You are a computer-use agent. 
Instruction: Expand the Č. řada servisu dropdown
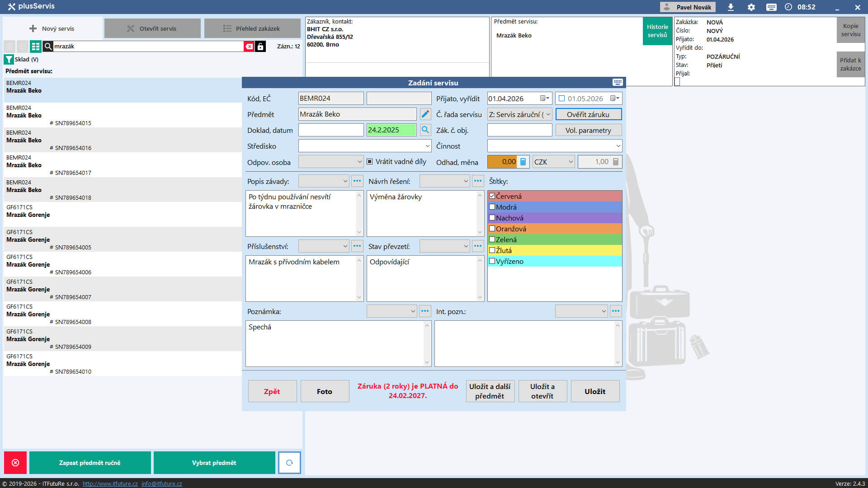click(x=548, y=114)
